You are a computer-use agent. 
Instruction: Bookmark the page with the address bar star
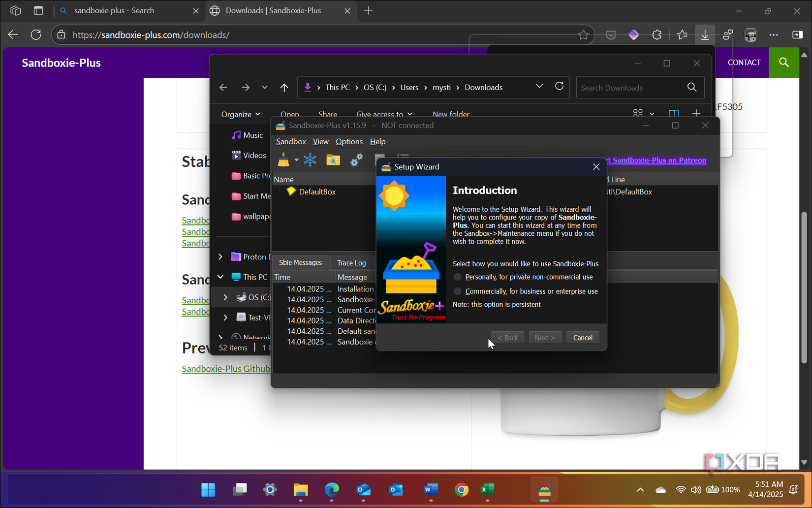(584, 34)
